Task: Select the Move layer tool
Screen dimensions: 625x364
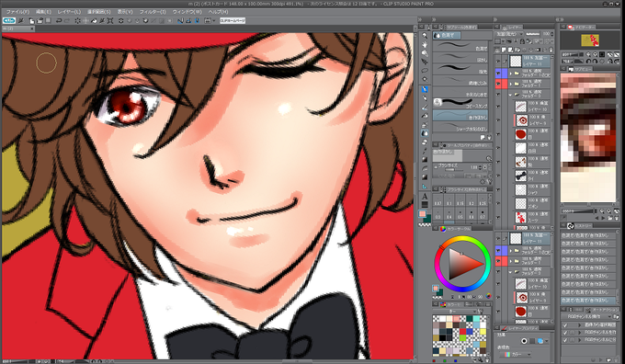Action: tap(425, 62)
